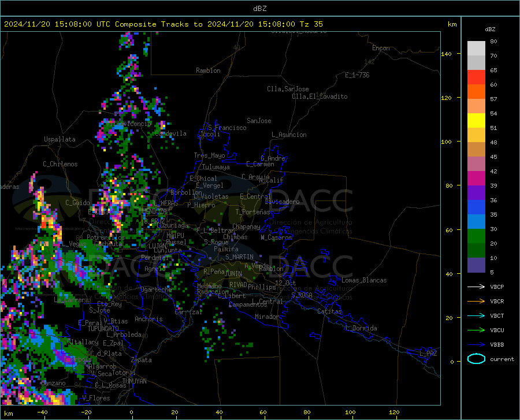The width and height of the screenshot is (520, 420).
Task: Click the JUNIN map label
Action: (x=233, y=274)
